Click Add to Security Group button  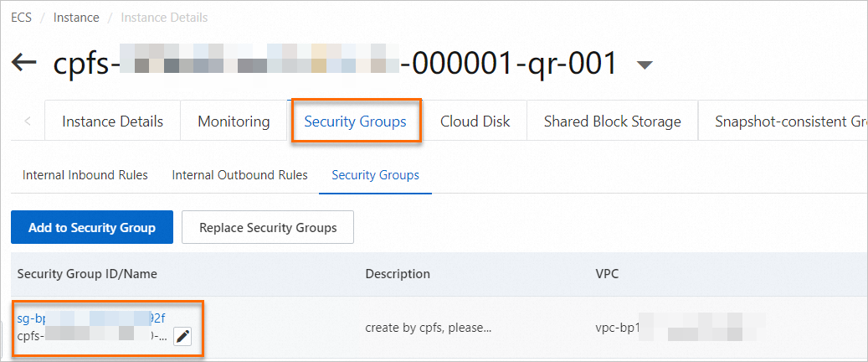(x=91, y=227)
